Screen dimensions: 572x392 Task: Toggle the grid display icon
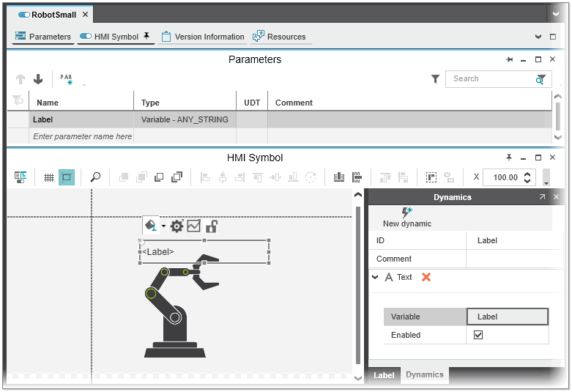click(x=49, y=177)
